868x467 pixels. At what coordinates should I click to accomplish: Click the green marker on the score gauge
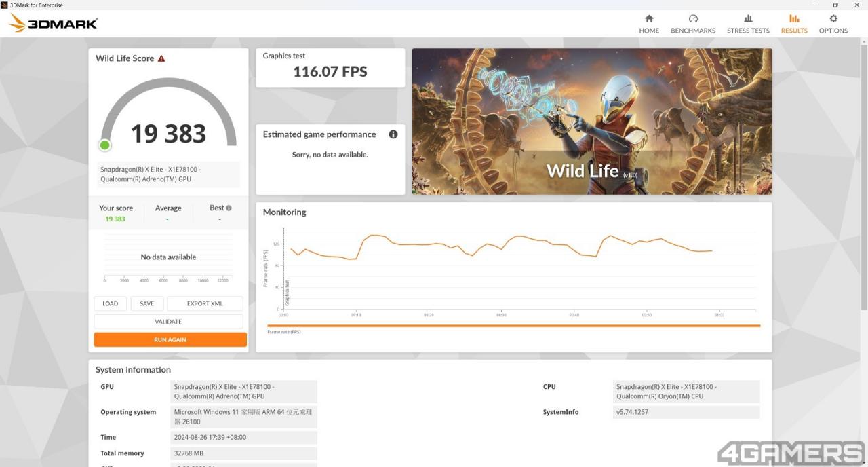point(105,145)
